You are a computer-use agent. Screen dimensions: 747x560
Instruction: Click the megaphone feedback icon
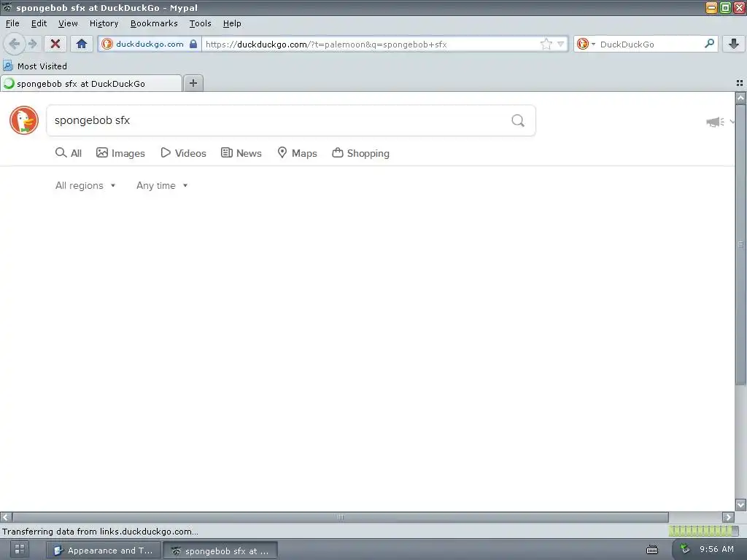715,122
